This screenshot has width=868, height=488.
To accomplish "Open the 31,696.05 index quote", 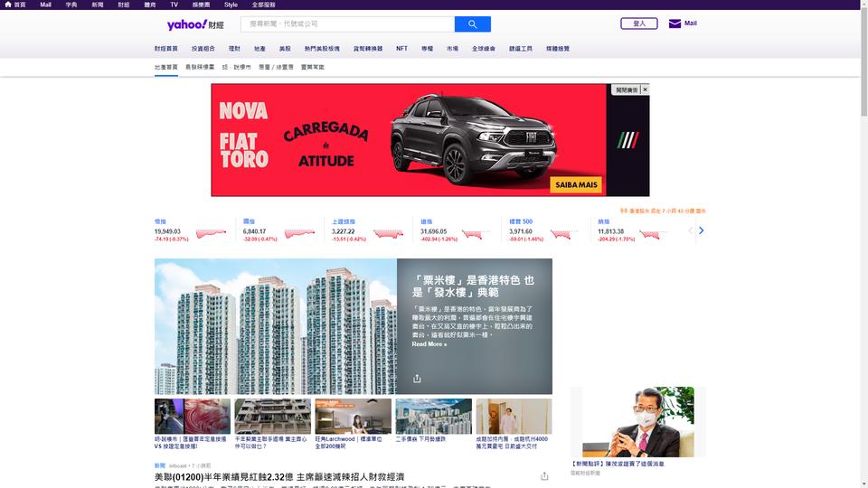I will pos(433,231).
